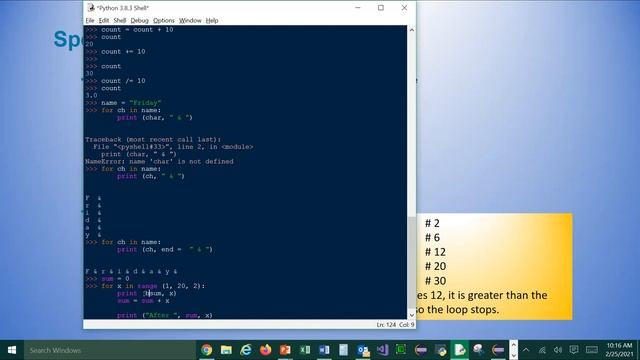This screenshot has width=640, height=360.
Task: Open the Windows Start menu
Action: (x=12, y=350)
